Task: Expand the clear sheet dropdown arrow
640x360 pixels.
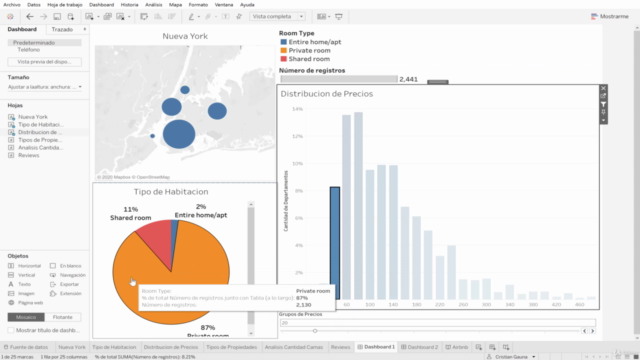Action: (129, 17)
